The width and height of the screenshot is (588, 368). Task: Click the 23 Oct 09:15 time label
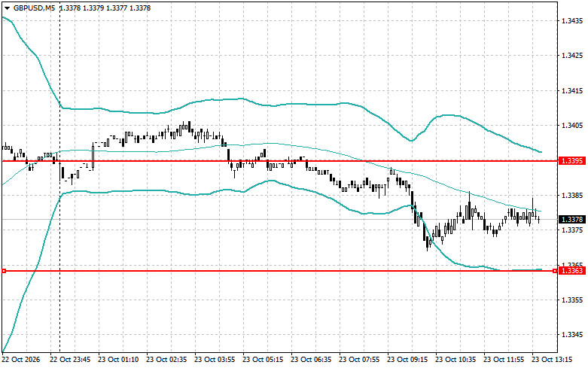coord(407,360)
